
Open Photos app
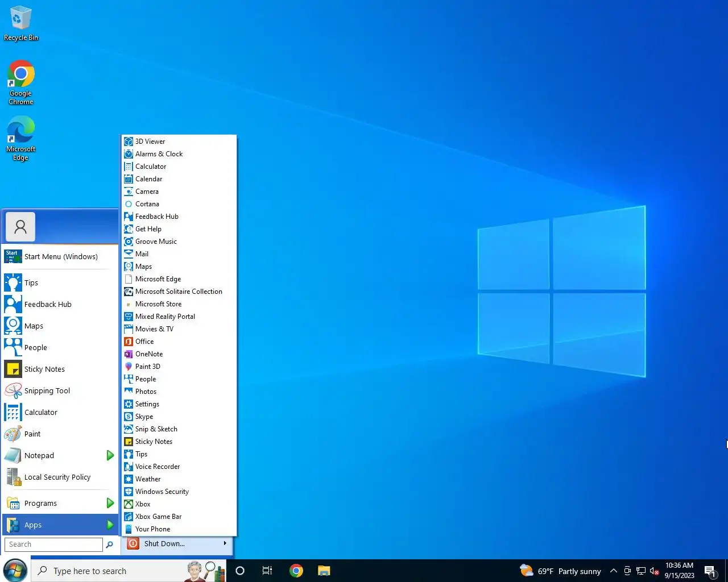point(179,392)
